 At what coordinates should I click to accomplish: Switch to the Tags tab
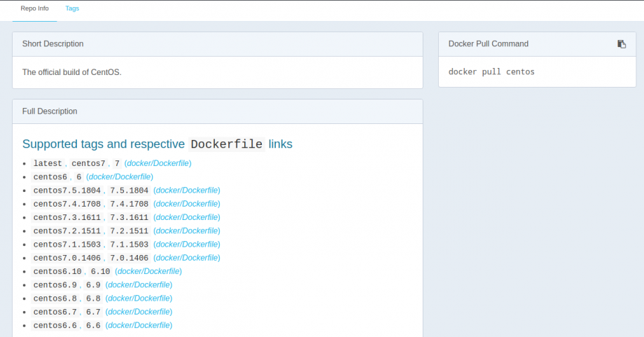(72, 8)
